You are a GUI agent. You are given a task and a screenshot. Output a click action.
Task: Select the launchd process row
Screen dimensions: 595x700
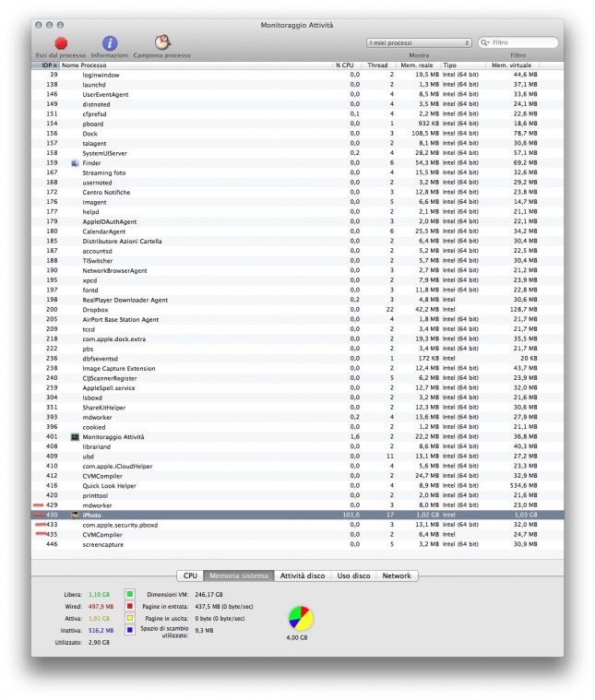297,85
